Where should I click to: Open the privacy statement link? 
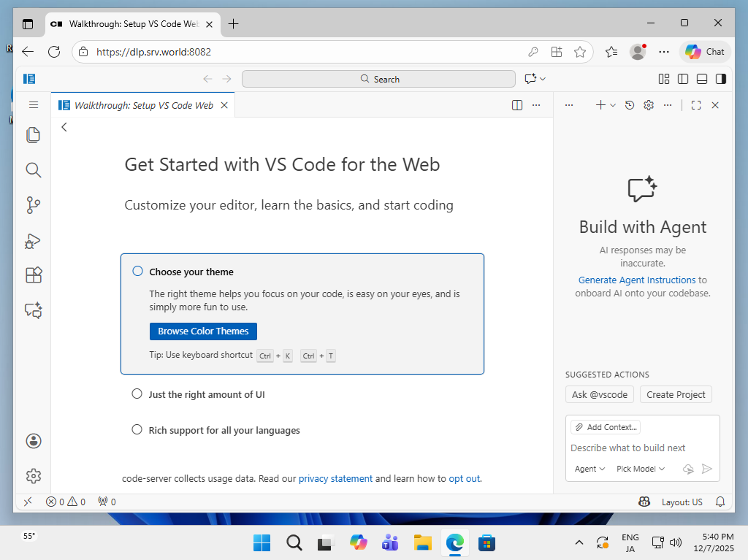pos(335,479)
